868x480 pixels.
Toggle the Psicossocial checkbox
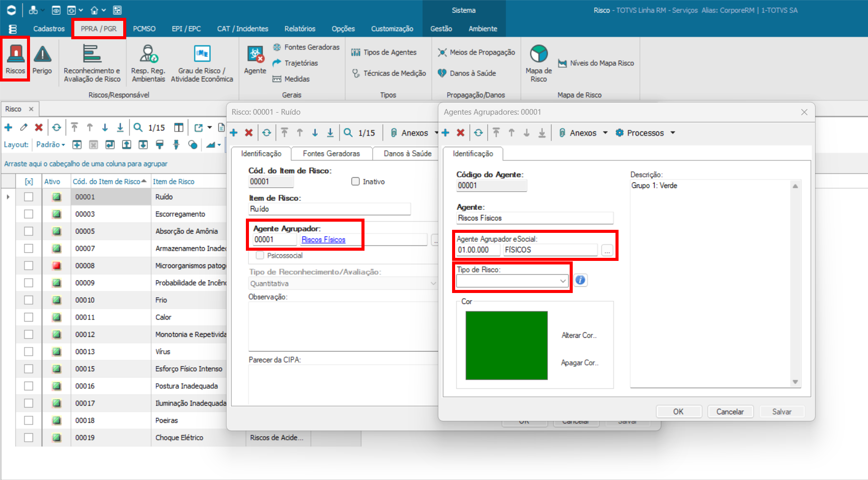pos(260,255)
